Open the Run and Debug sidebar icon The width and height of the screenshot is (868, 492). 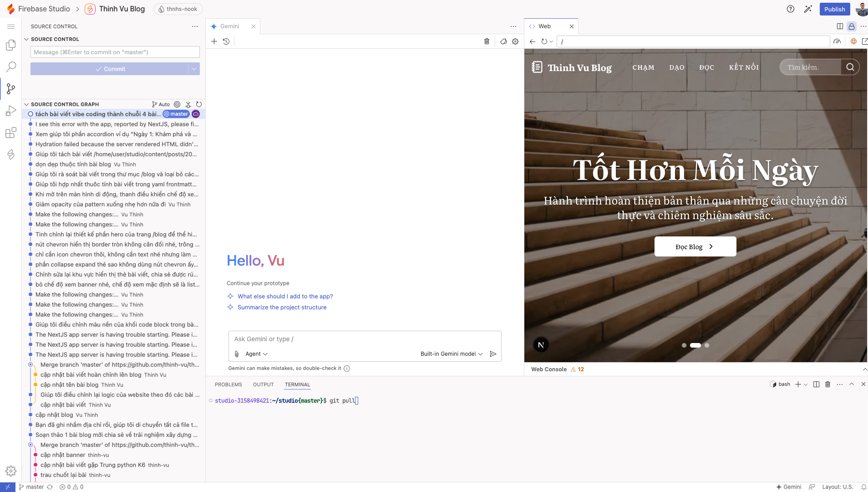(11, 111)
